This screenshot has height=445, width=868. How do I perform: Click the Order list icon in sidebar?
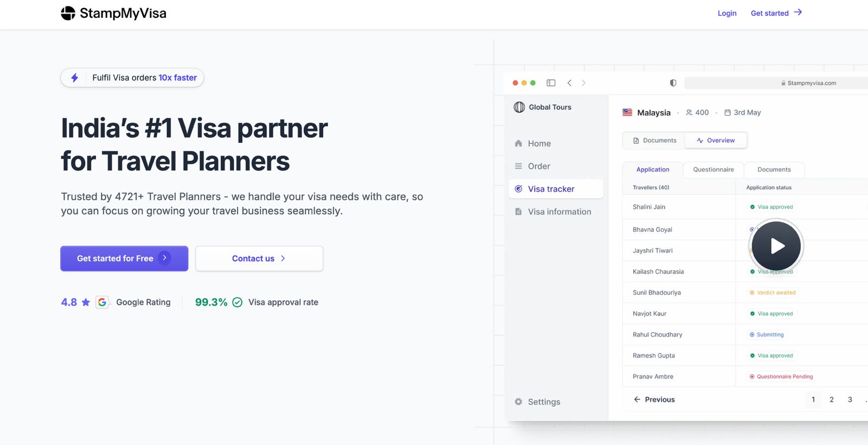pos(518,166)
